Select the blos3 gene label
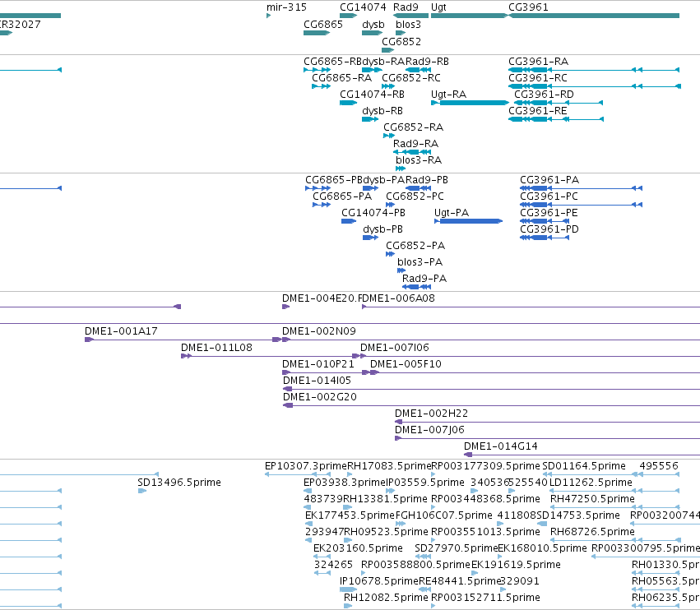Screen dimensions: 700x610 tap(408, 24)
